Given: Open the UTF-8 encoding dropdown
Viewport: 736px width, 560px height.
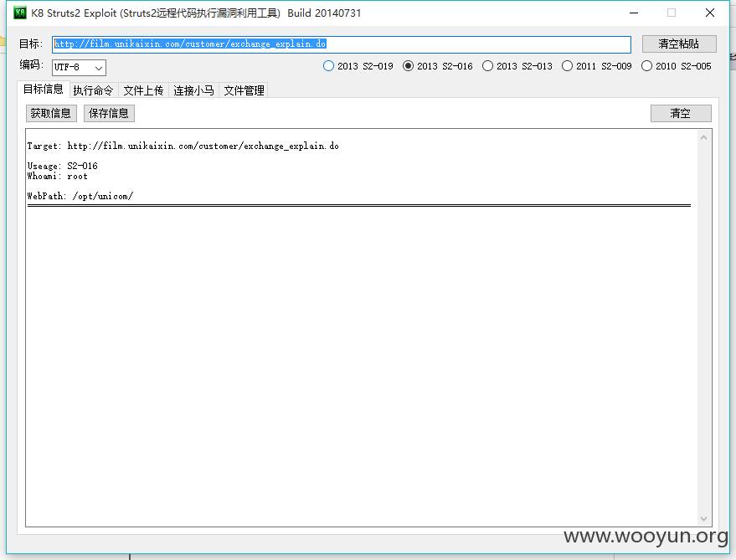Looking at the screenshot, I should 79,68.
